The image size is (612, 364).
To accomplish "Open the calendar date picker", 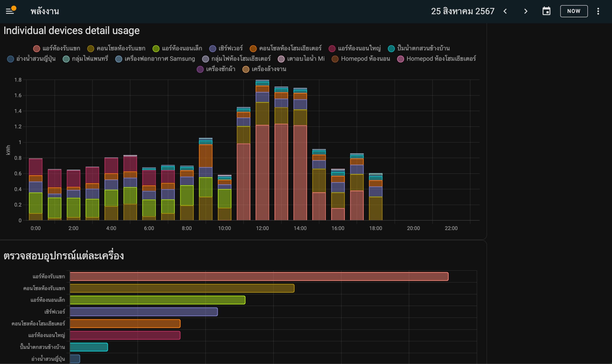I will tap(546, 11).
